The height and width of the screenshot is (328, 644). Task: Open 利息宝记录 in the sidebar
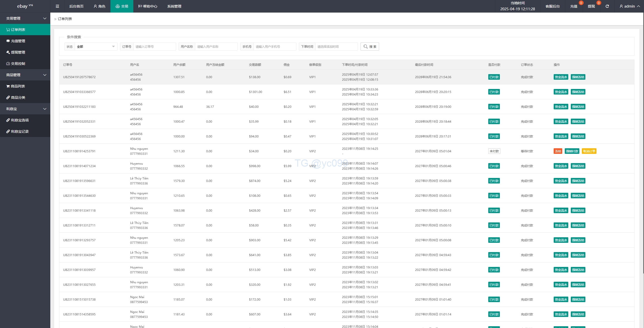[18, 131]
